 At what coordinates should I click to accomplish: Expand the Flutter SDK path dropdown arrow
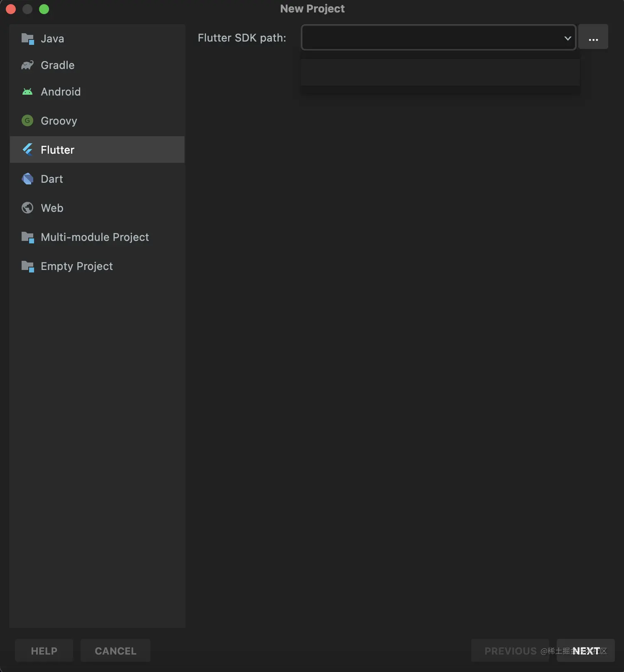(x=567, y=38)
